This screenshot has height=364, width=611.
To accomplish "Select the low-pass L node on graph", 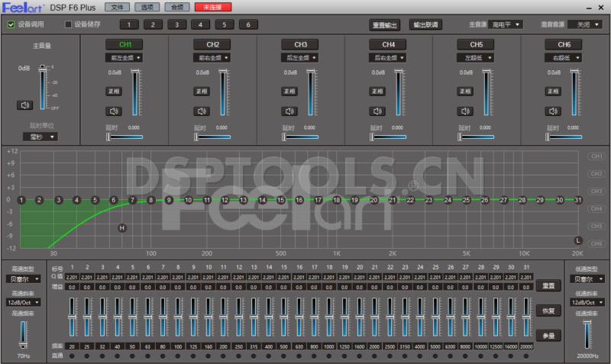I will pos(578,240).
